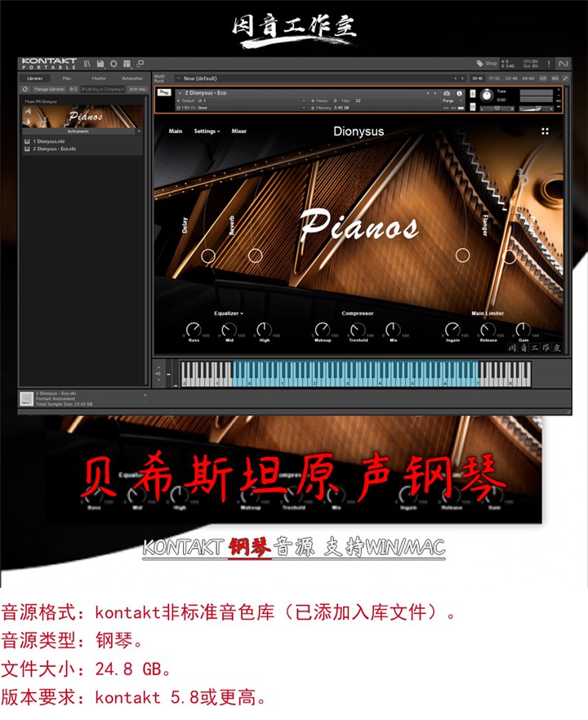The height and width of the screenshot is (720, 588).
Task: Select rack page 33-48
Action: pyautogui.click(x=511, y=78)
